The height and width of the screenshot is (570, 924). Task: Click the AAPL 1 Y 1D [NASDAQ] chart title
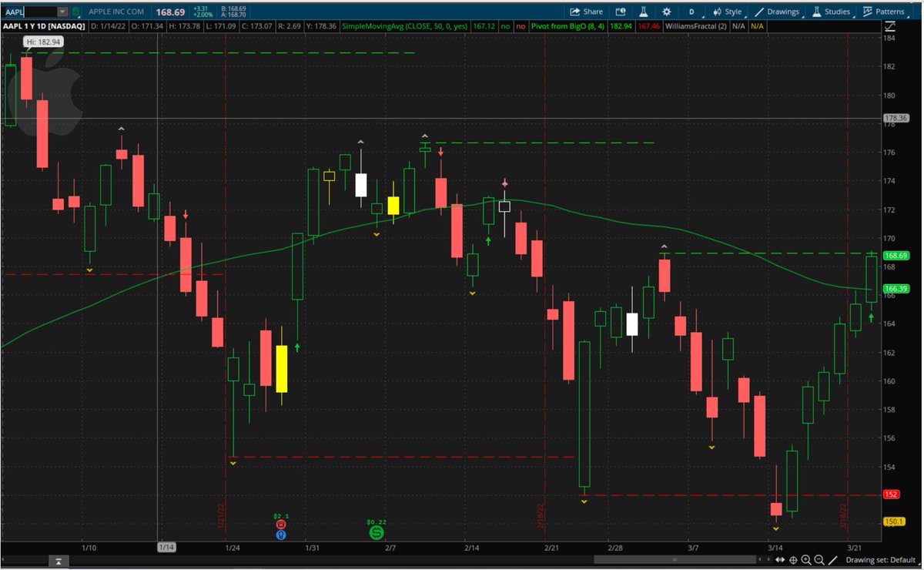tap(44, 25)
